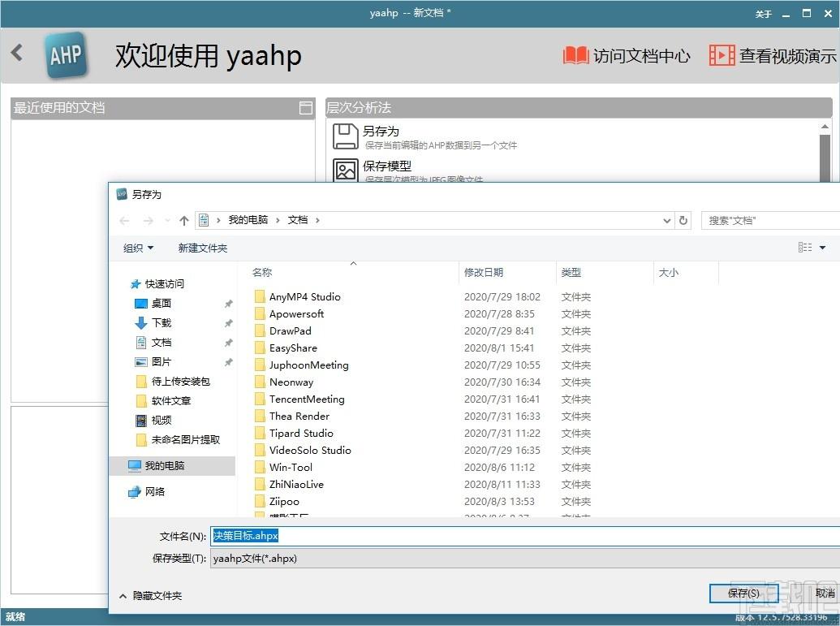
Task: Expand the address bar path dropdown
Action: pyautogui.click(x=666, y=220)
